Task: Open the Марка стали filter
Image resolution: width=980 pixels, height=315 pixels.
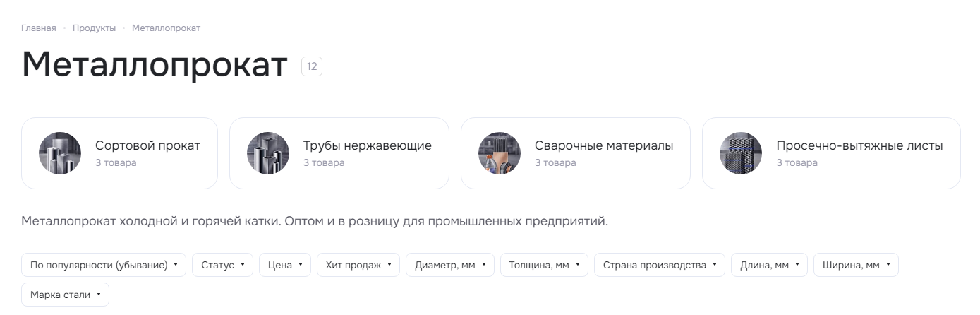Action: click(65, 295)
